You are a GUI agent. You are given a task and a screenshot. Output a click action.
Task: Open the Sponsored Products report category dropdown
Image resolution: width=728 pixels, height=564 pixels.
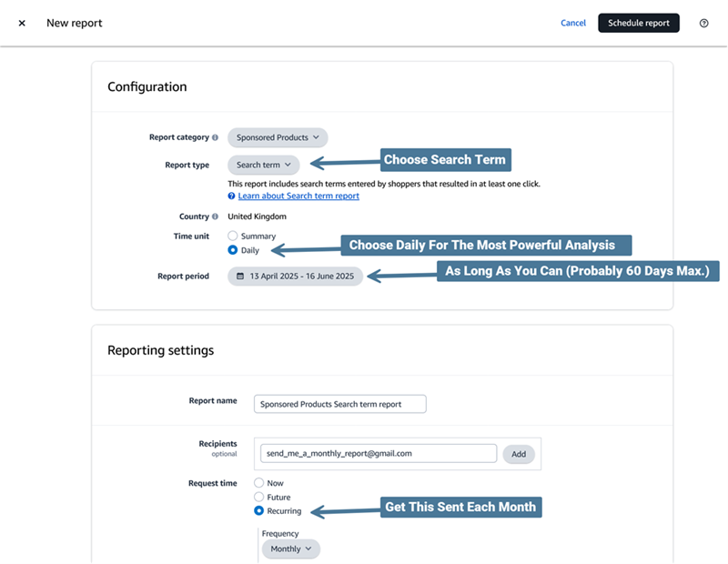(x=277, y=137)
